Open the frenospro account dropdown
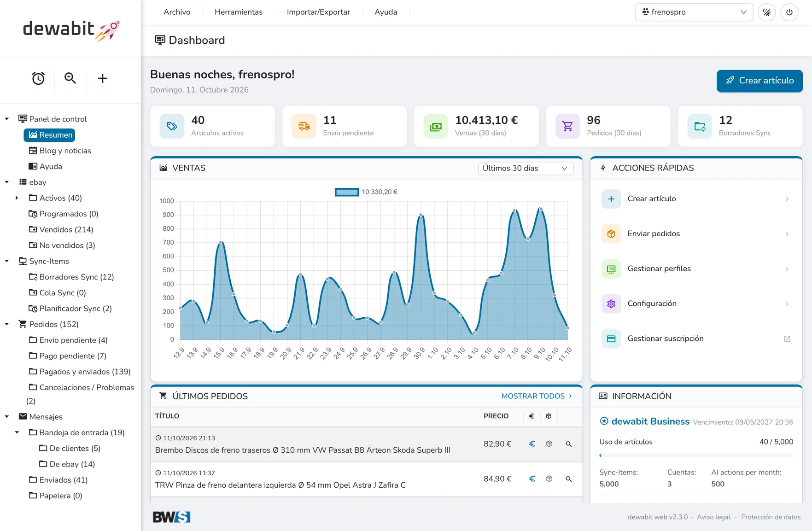 click(694, 12)
